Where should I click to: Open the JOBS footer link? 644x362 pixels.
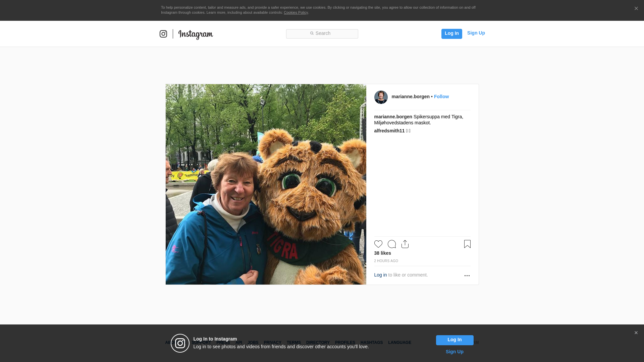point(253,343)
